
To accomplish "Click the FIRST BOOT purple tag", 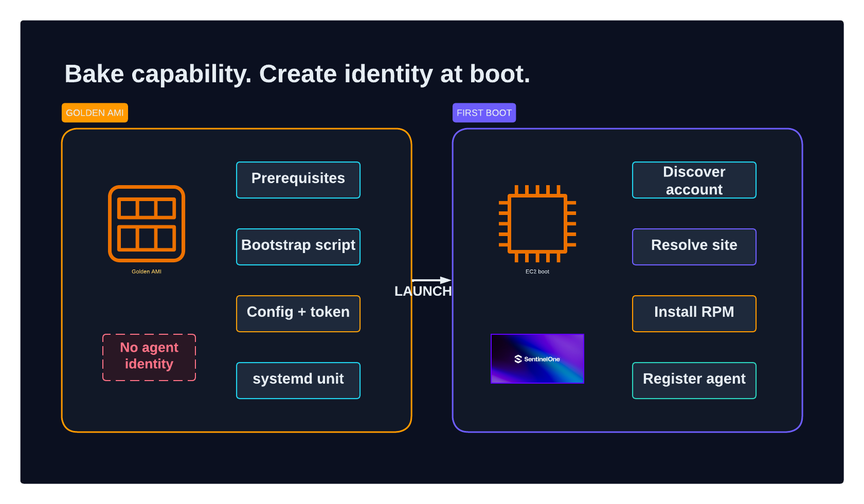I will tap(484, 113).
